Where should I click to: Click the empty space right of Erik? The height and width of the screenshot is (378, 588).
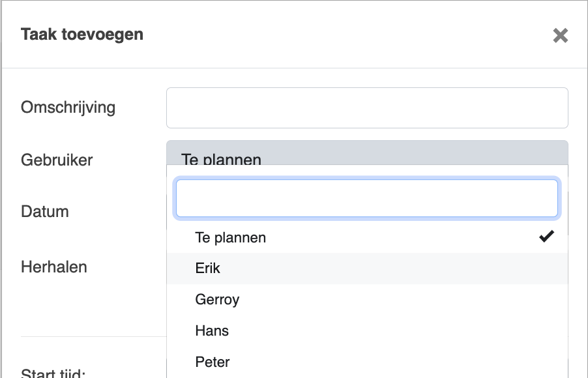(394, 269)
